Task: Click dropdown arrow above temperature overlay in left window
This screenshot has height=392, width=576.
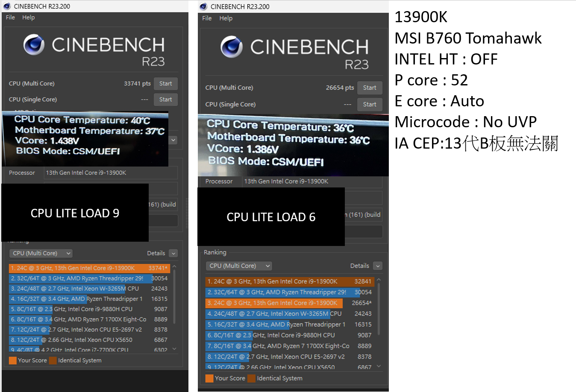Action: coord(173,140)
